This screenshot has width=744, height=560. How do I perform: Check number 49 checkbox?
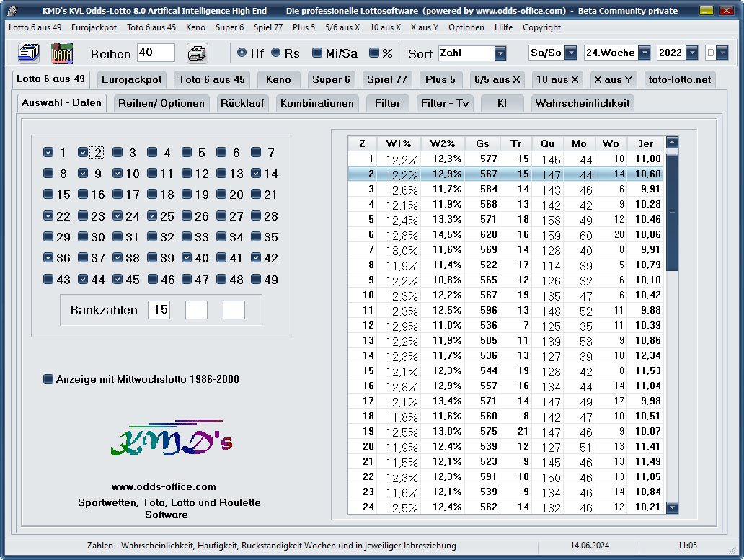(256, 279)
